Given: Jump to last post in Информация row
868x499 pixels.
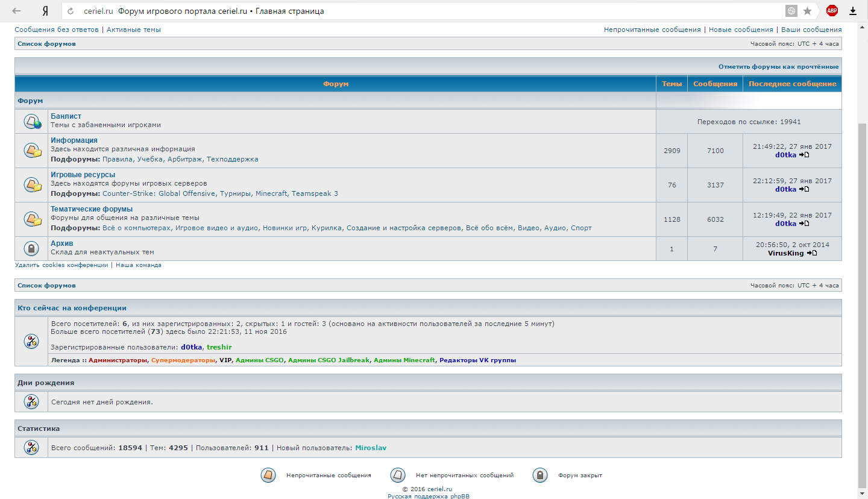Looking at the screenshot, I should [x=804, y=155].
